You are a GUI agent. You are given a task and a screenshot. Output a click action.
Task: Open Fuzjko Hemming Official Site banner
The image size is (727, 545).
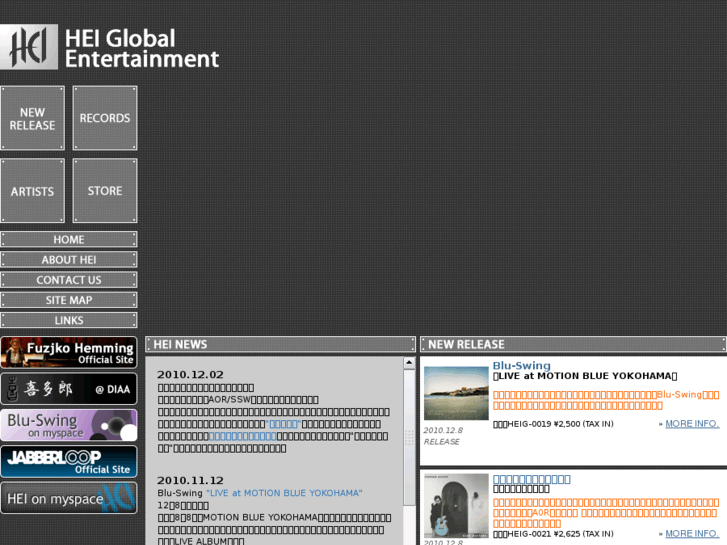click(69, 353)
